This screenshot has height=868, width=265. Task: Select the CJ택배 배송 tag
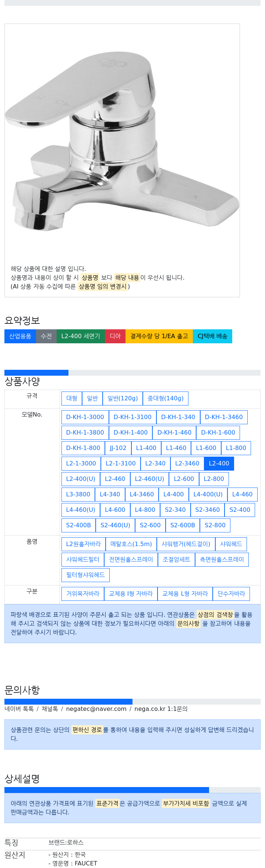pyautogui.click(x=212, y=336)
